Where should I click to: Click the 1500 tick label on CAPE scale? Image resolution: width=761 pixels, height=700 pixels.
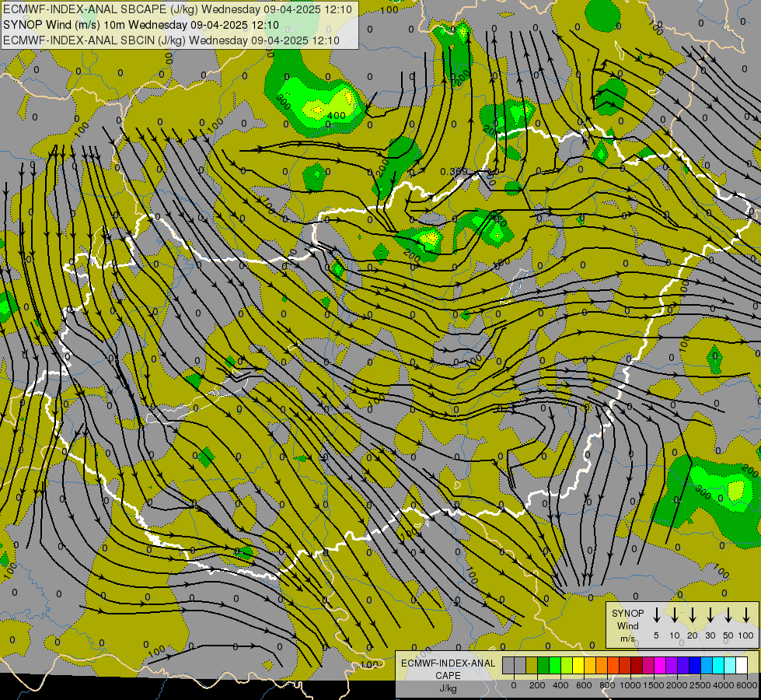(654, 685)
